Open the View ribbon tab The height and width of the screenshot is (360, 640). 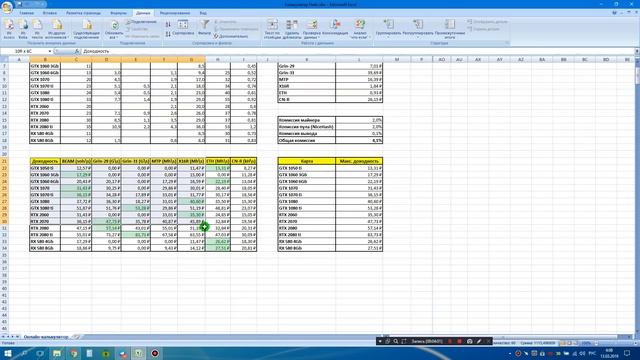coord(203,13)
